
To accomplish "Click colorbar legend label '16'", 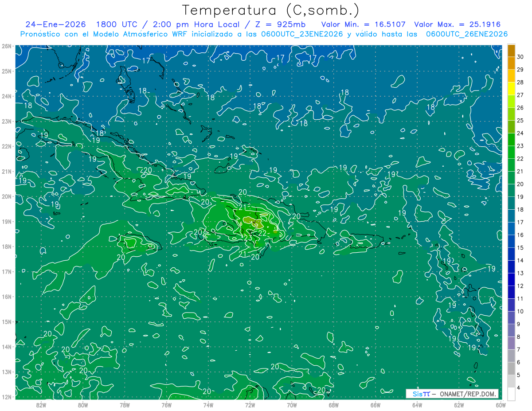I will (520, 235).
